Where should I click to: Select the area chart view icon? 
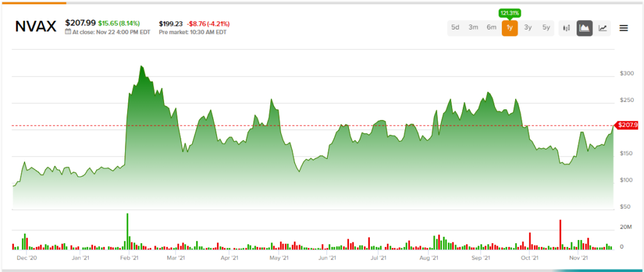(x=584, y=28)
